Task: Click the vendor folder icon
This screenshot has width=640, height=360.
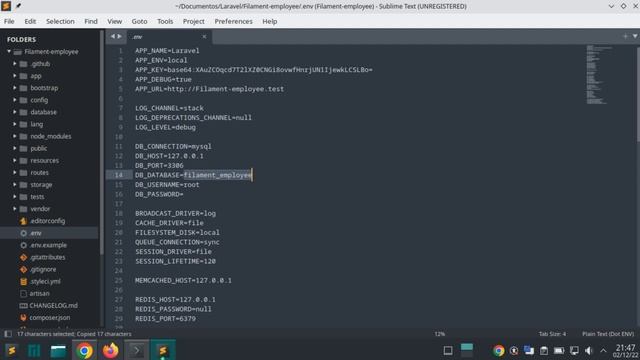Action: coord(24,209)
